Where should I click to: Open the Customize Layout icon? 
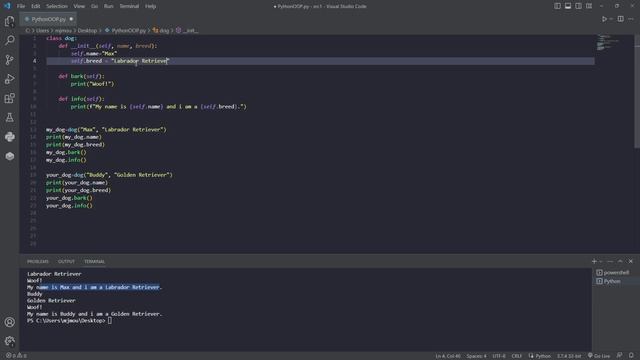589,6
